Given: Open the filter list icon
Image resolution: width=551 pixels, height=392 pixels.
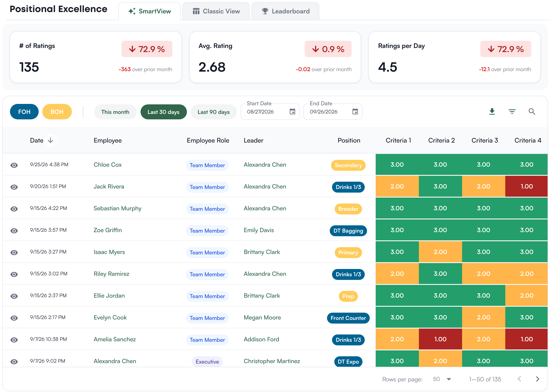Looking at the screenshot, I should (x=512, y=111).
